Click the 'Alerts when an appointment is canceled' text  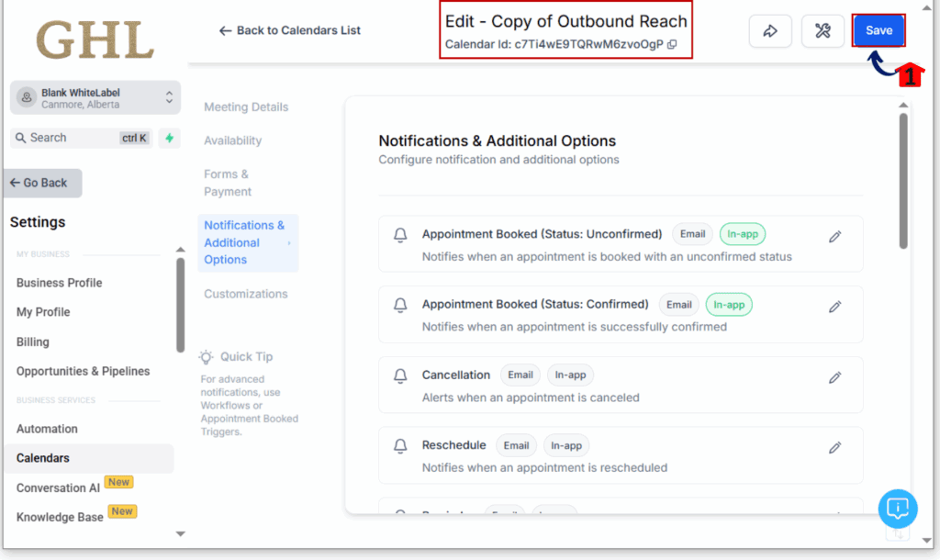(x=531, y=398)
